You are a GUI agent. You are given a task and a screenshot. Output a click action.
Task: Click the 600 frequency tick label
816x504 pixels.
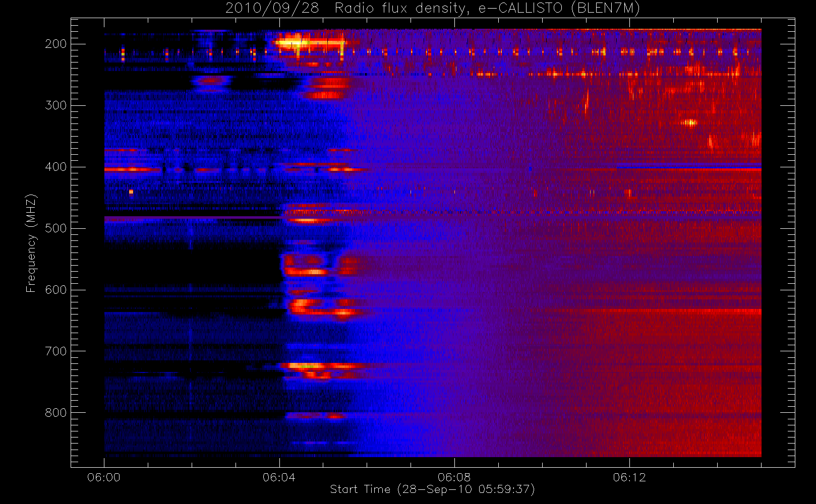point(56,290)
